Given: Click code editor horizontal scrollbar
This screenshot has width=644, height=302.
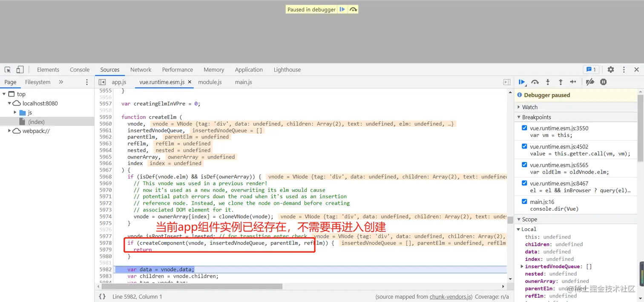Looking at the screenshot, I should coord(193,287).
